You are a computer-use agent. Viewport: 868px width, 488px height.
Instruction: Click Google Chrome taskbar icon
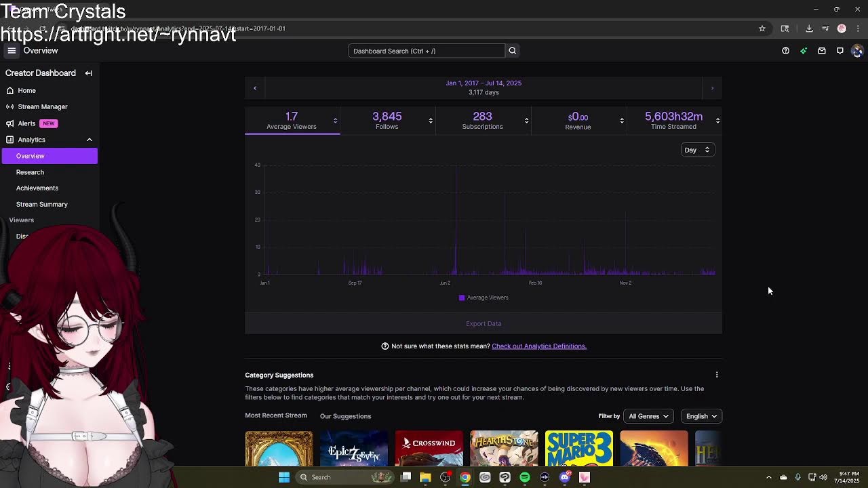465,477
